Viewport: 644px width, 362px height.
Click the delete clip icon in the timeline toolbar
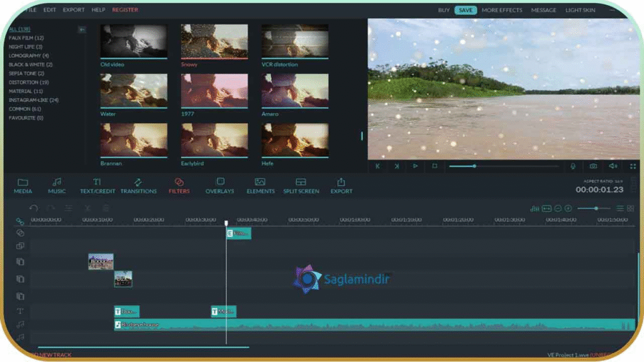[x=106, y=208]
